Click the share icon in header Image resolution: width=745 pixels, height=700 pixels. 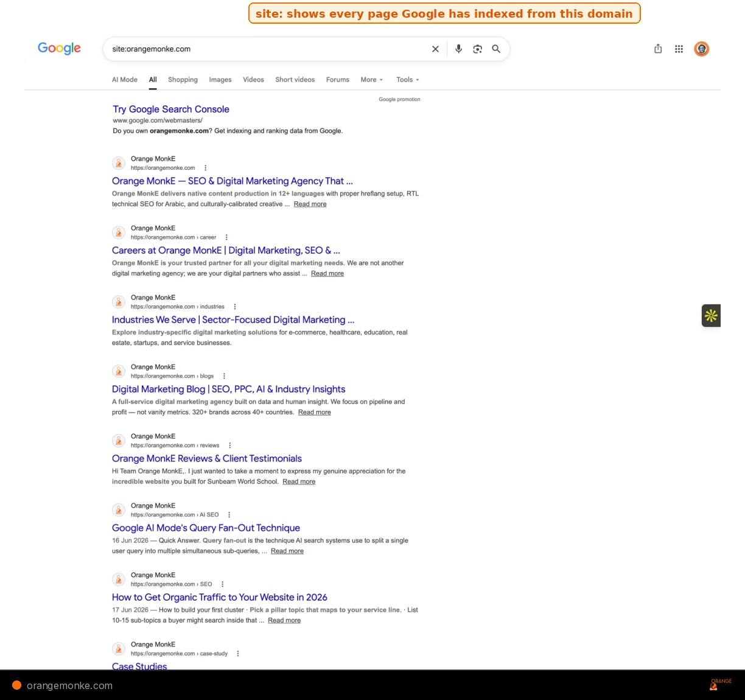click(x=658, y=49)
